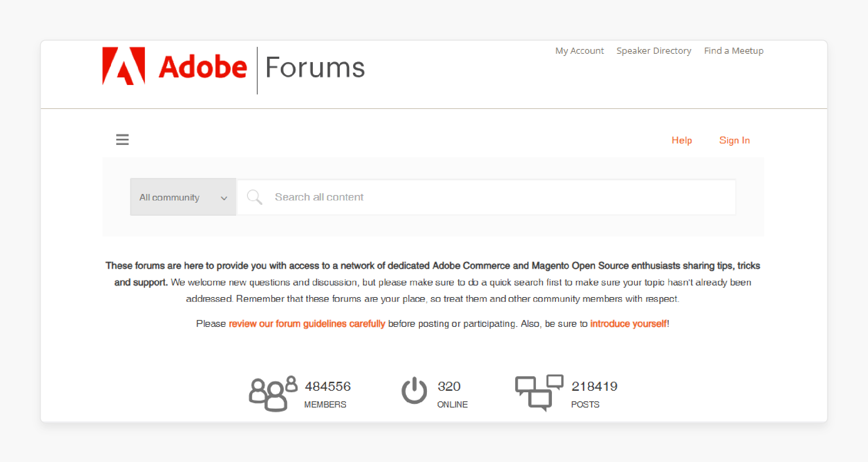Toggle the search content filter
The width and height of the screenshot is (868, 462).
pyautogui.click(x=182, y=197)
